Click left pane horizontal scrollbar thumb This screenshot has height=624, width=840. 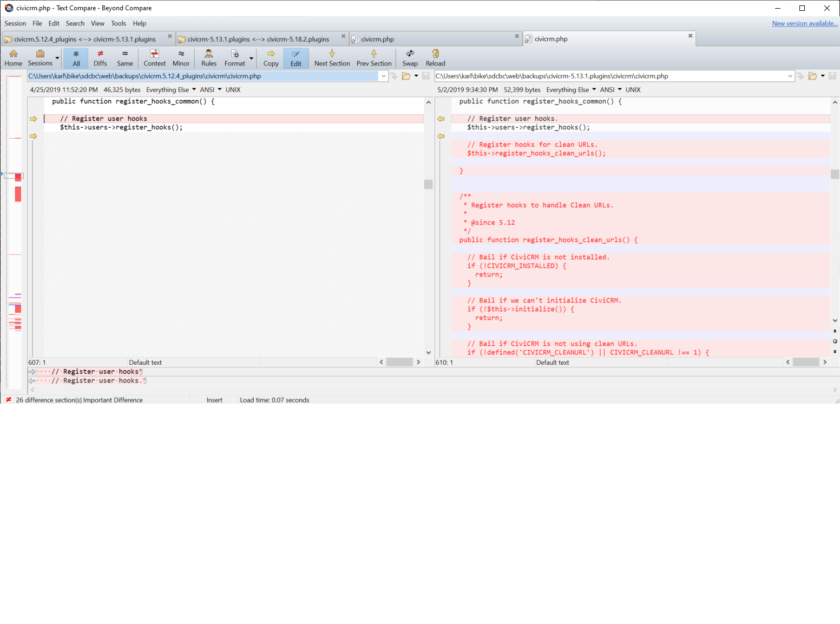coord(400,362)
